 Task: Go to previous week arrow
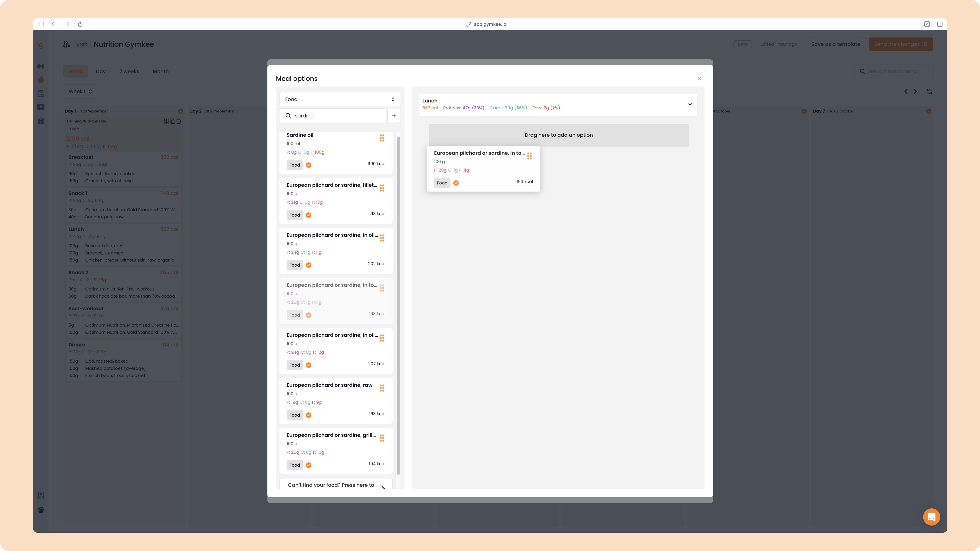[906, 91]
